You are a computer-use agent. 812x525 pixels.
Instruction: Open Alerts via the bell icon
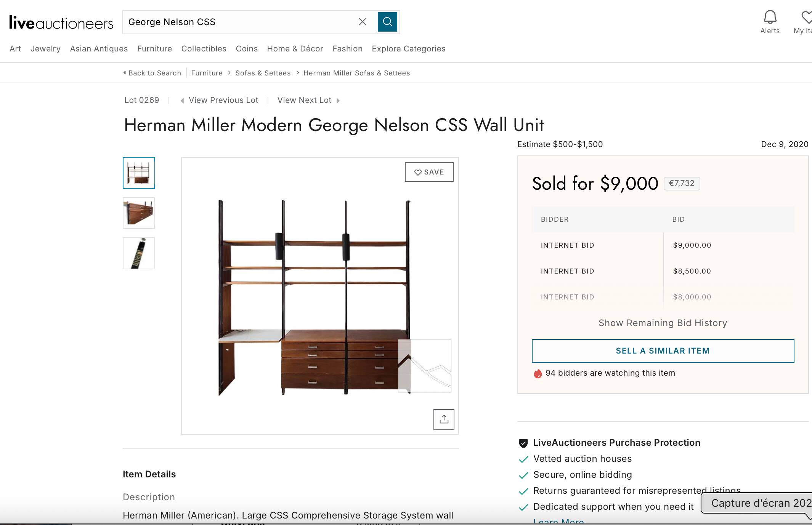coord(769,16)
